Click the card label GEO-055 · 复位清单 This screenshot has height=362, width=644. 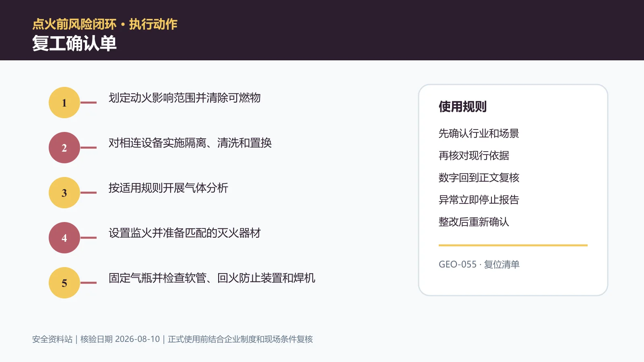click(x=479, y=264)
